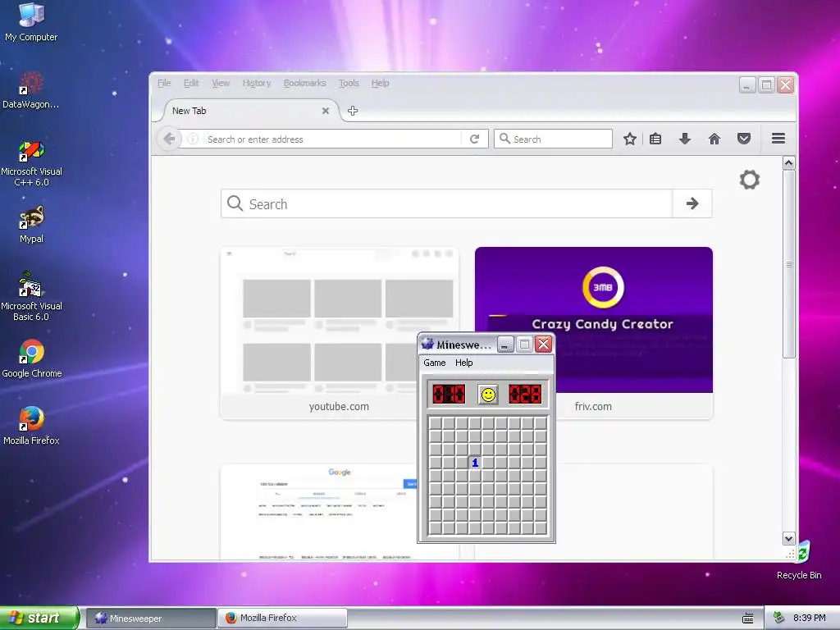Open Minesweeper Help menu
This screenshot has width=840, height=630.
click(464, 363)
